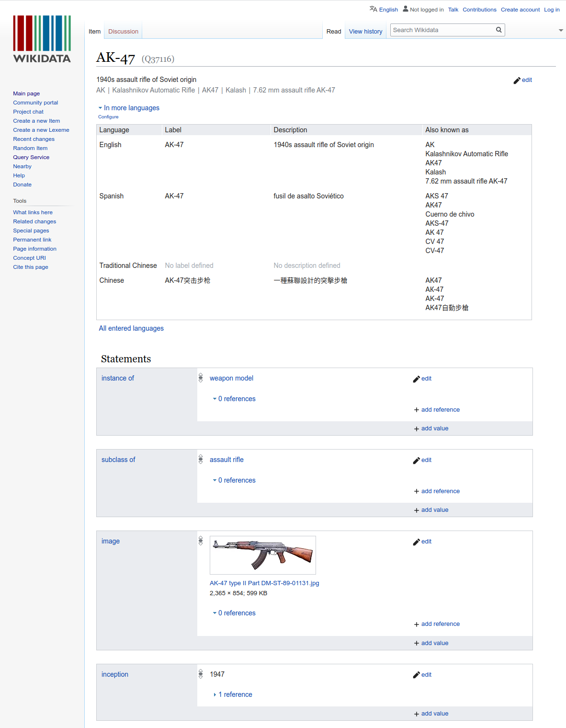
Task: Open Page information in Tools
Action: [34, 249]
